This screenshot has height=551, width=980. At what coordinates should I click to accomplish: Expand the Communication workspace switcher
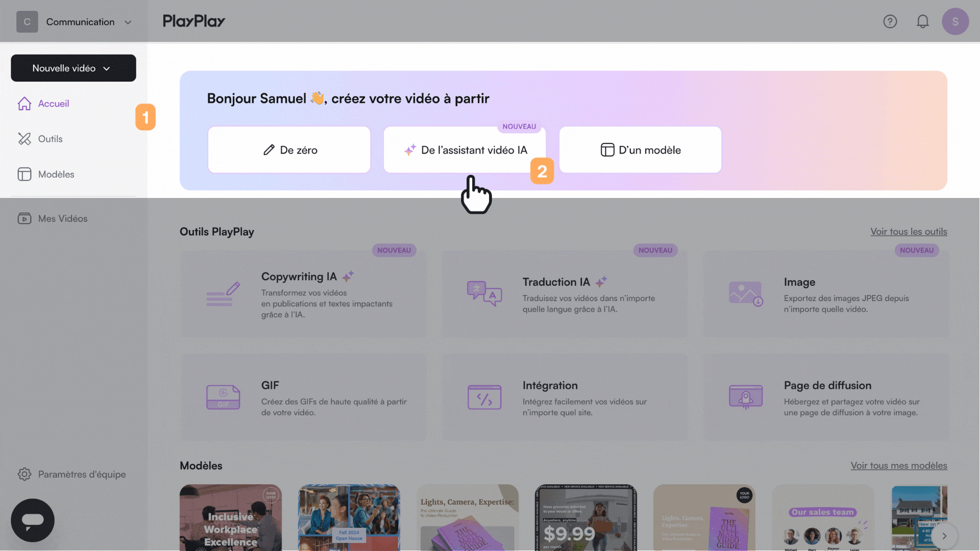(75, 22)
